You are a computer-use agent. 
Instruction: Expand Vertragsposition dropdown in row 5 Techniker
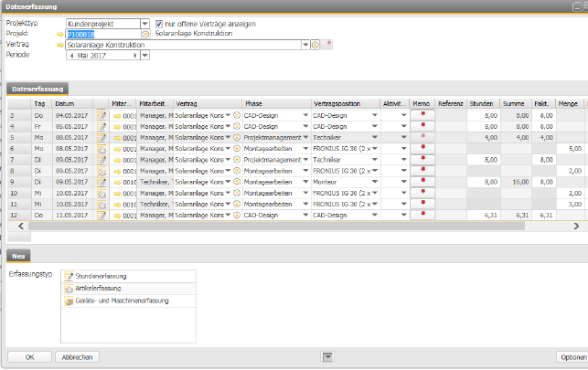click(375, 137)
